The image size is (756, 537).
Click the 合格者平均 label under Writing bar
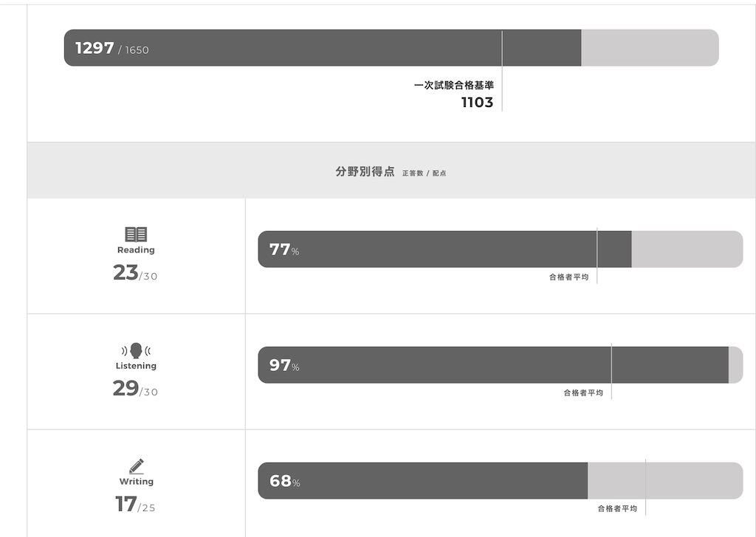pos(618,508)
